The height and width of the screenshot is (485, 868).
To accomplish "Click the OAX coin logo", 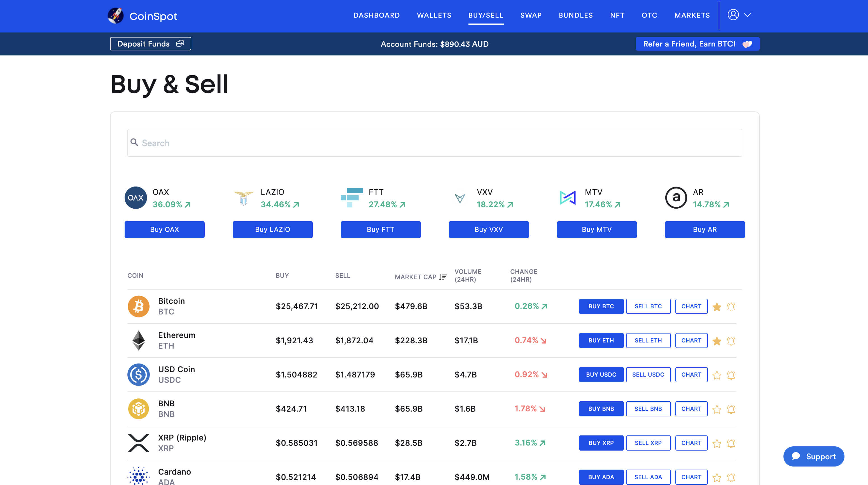I will click(x=136, y=197).
